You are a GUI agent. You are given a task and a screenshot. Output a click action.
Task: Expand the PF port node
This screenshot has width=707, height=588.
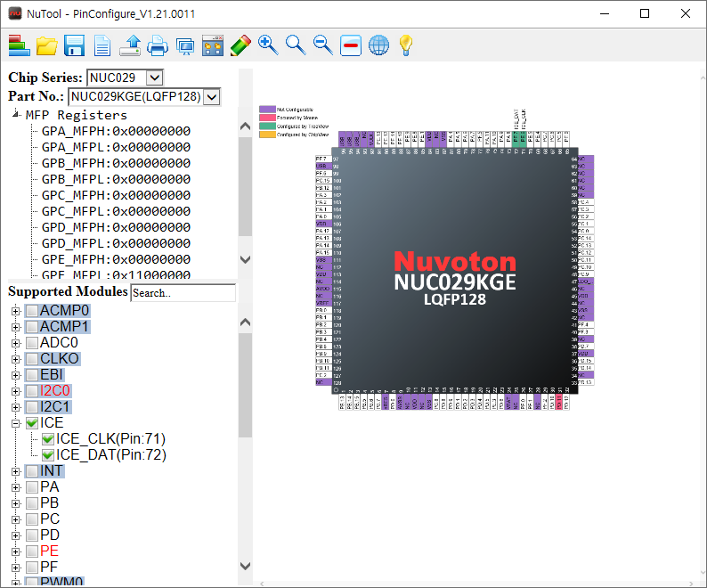click(16, 568)
